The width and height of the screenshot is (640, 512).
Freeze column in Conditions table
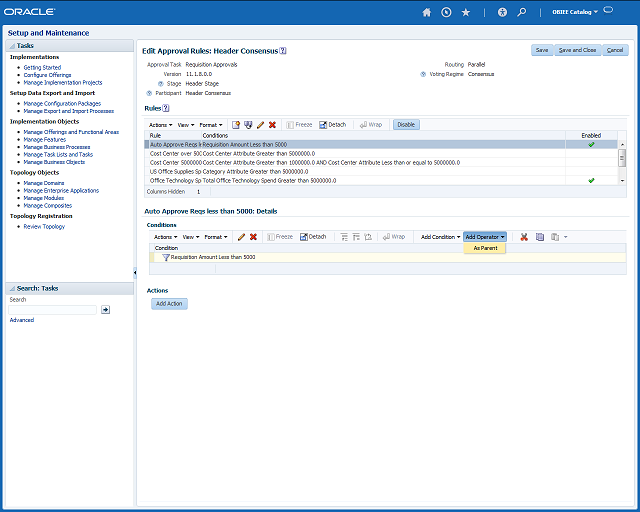point(280,237)
